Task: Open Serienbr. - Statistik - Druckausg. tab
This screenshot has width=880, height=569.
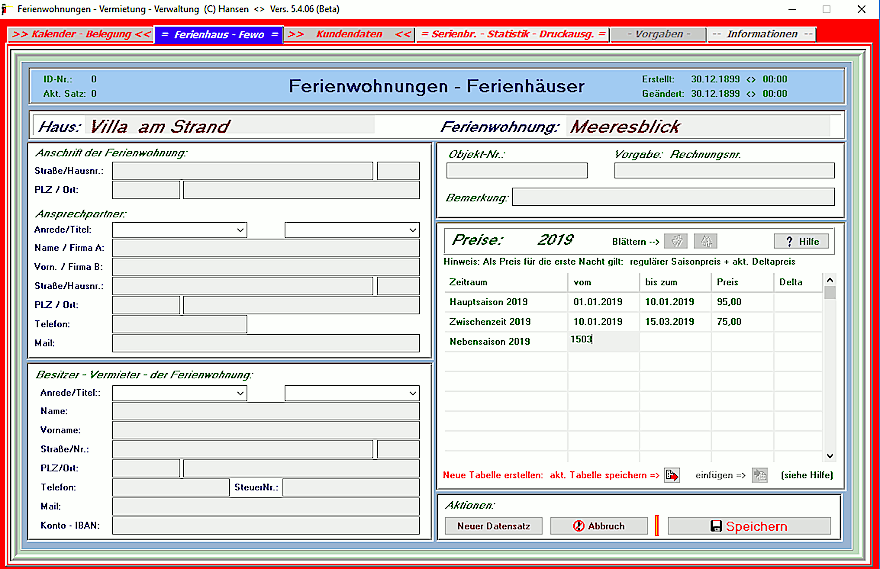Action: [513, 34]
